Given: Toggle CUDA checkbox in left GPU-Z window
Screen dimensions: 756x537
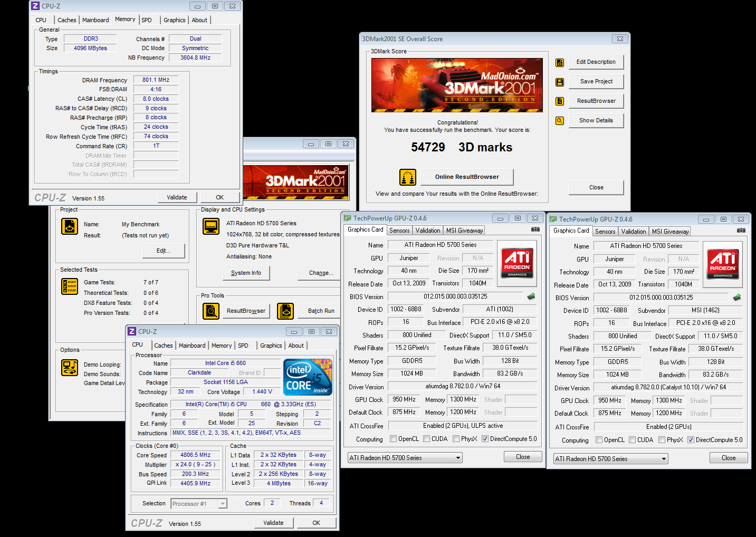Looking at the screenshot, I should (x=426, y=439).
